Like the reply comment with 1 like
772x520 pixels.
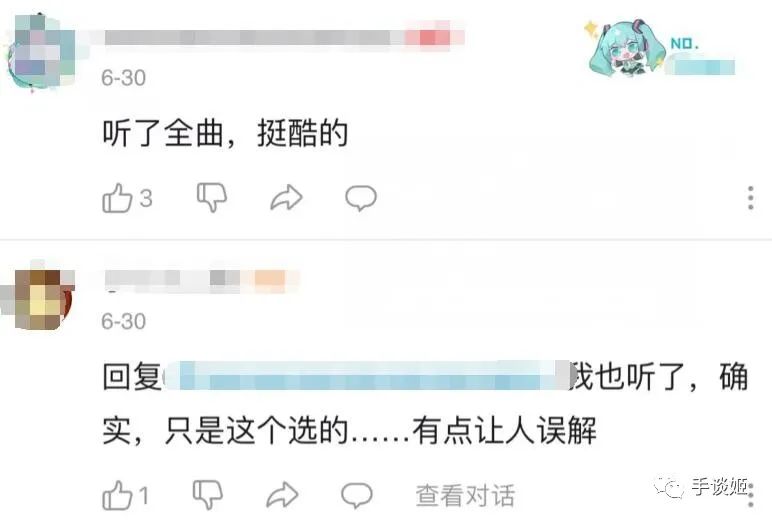[117, 495]
